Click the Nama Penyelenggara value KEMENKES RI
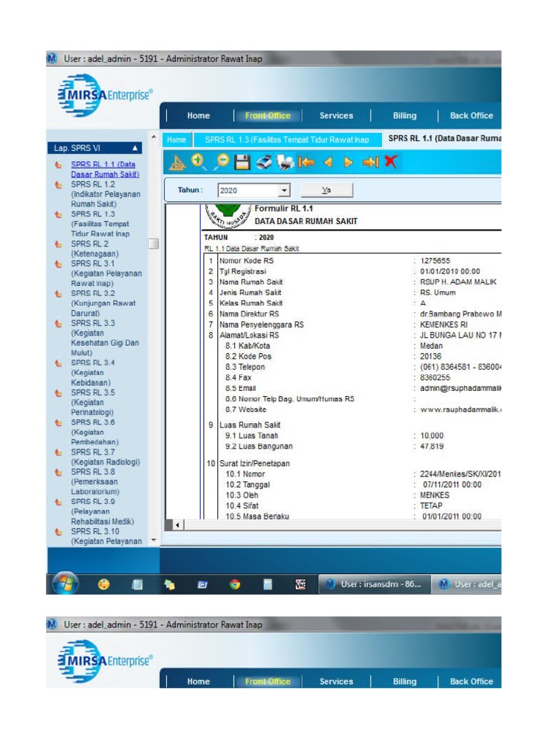The height and width of the screenshot is (747, 560). coord(443,325)
